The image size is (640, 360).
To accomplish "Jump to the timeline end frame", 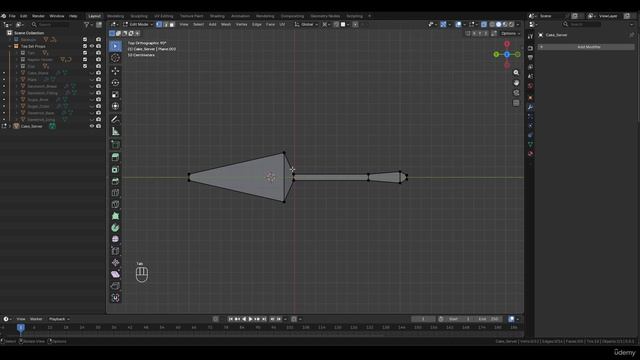I will 264,319.
